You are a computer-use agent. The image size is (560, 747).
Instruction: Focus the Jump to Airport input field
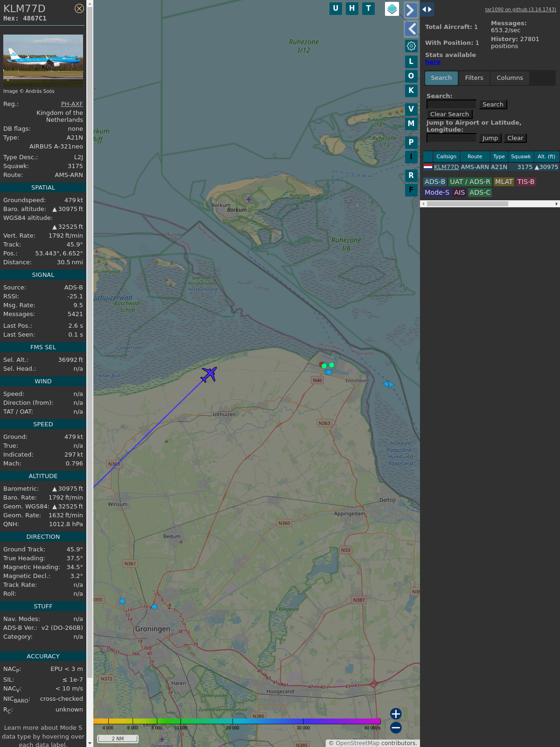pyautogui.click(x=451, y=138)
